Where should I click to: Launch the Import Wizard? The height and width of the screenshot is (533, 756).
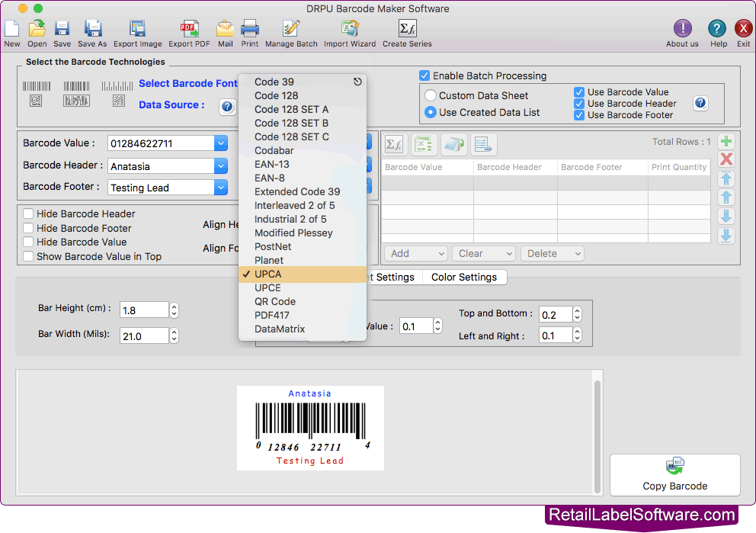click(x=350, y=31)
